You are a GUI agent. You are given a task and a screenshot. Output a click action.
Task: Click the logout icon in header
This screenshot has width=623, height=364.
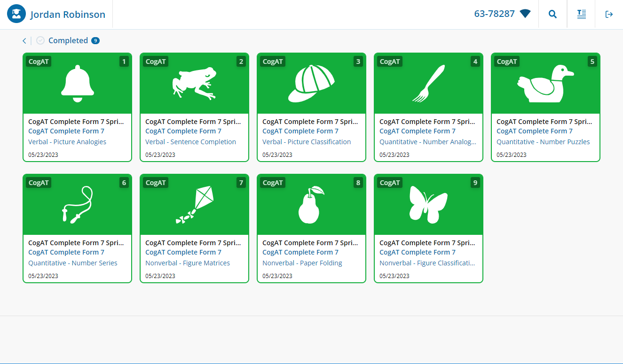(x=609, y=14)
